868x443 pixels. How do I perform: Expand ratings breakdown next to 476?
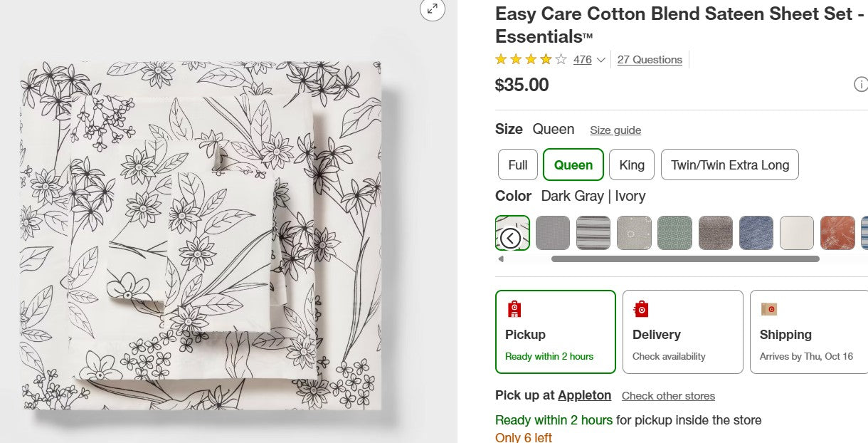click(601, 60)
